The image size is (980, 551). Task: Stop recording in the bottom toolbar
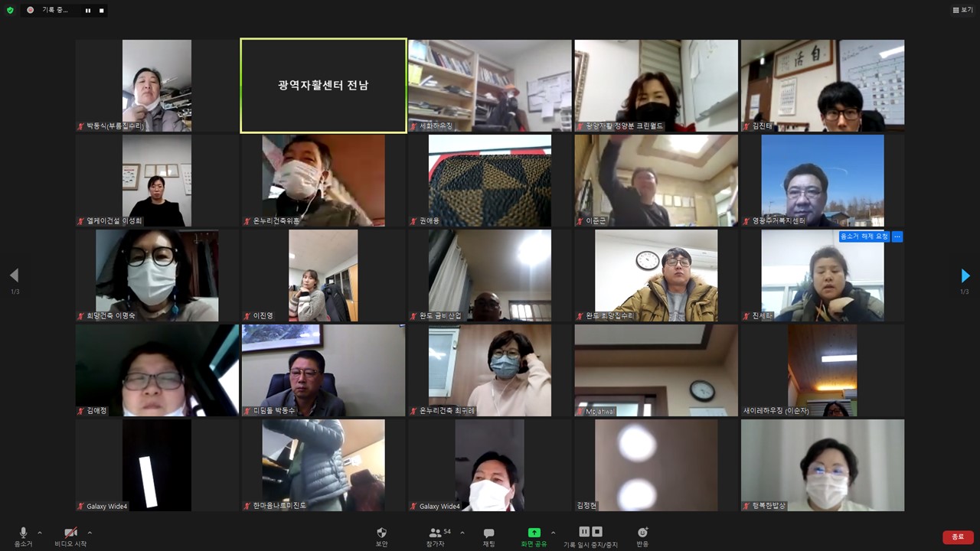[597, 532]
